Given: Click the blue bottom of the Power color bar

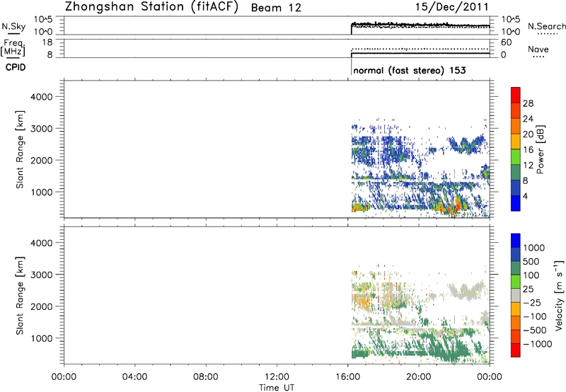Looking at the screenshot, I should [516, 203].
